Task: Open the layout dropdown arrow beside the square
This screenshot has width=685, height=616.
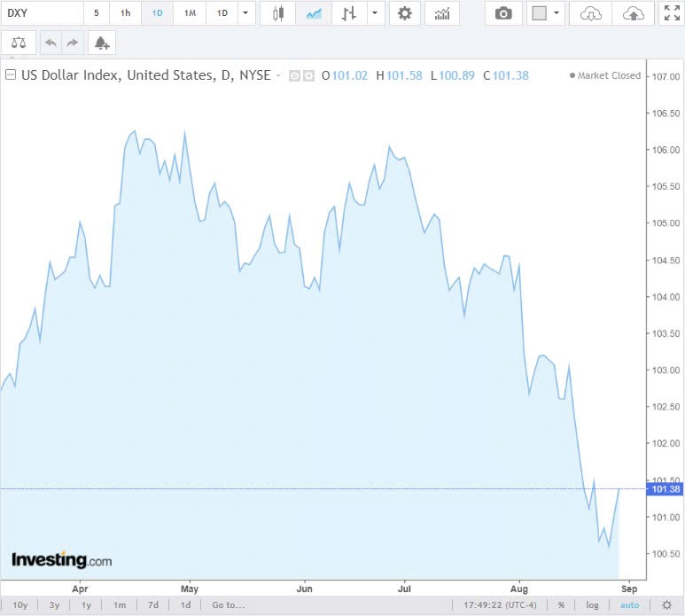Action: [x=557, y=13]
